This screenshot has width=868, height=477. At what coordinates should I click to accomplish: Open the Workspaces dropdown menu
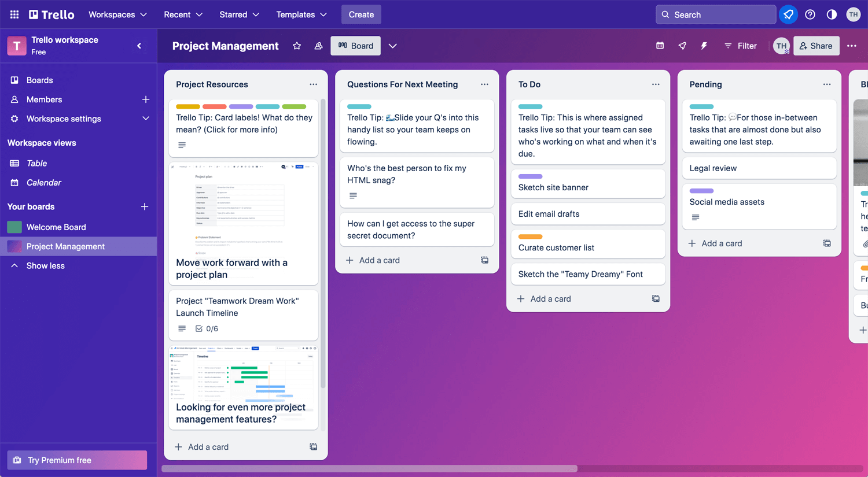click(x=118, y=14)
